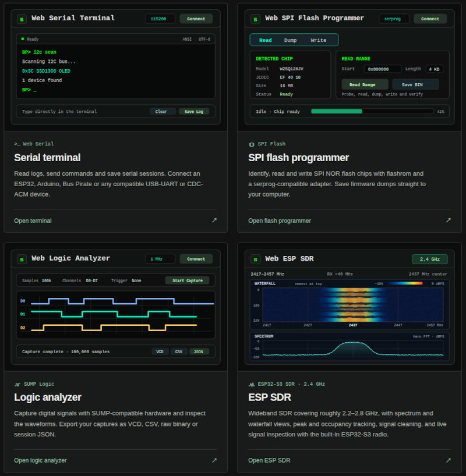The height and width of the screenshot is (476, 466).
Task: Export capture as CSV
Action: (x=179, y=351)
